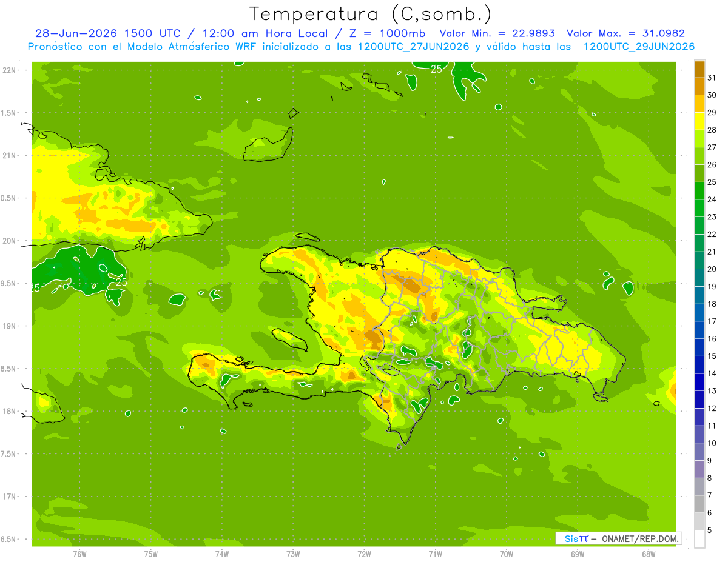Click the "25" contour label at the map's top edge
Viewport: 728px width, 562px height.
tap(436, 69)
